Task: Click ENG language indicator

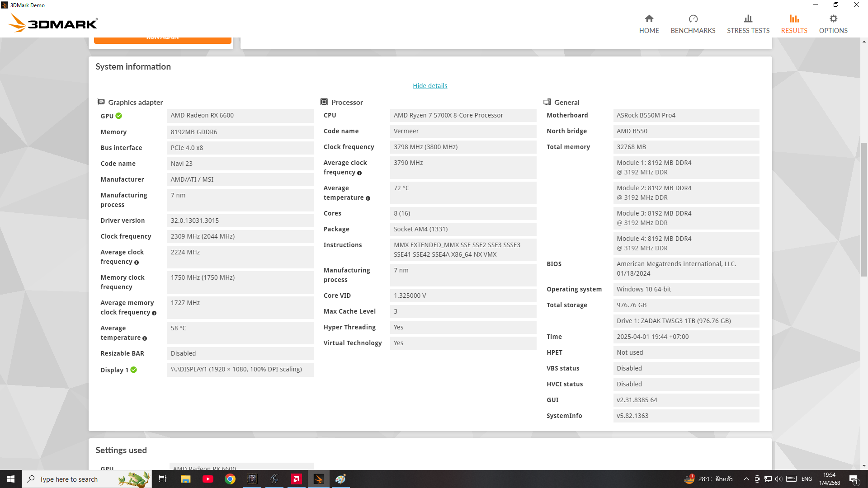Action: pos(807,479)
